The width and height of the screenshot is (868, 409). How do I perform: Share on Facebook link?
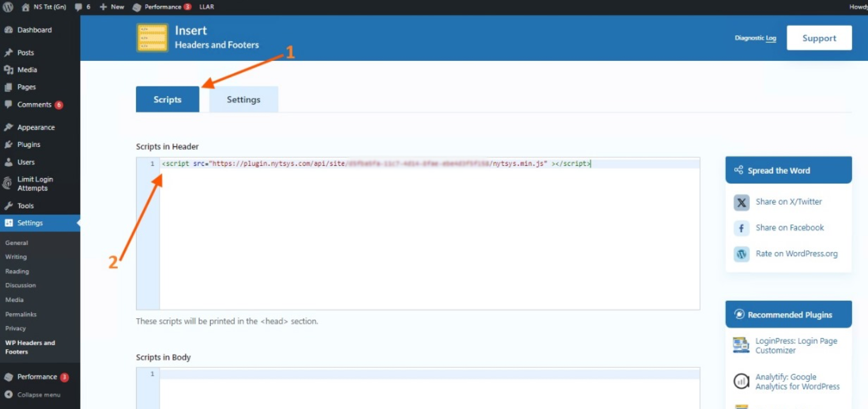(790, 227)
